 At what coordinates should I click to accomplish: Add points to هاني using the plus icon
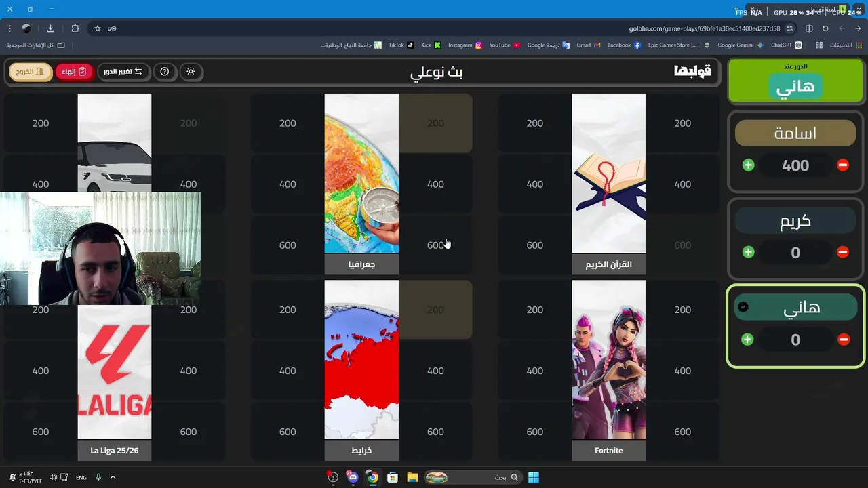coord(747,340)
